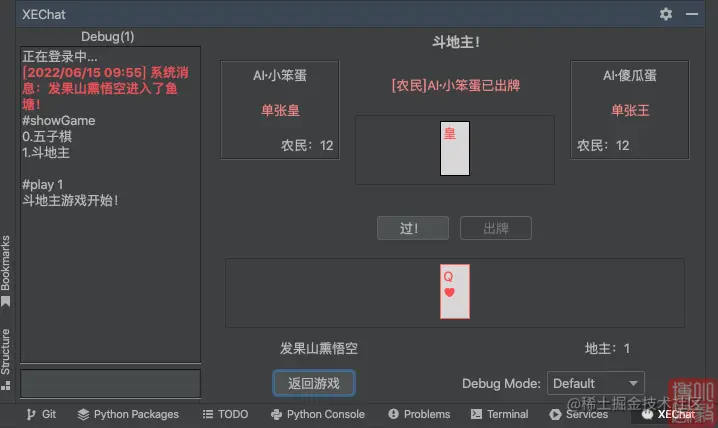Click the XEChat window title
This screenshot has height=428, width=718.
pyautogui.click(x=44, y=14)
